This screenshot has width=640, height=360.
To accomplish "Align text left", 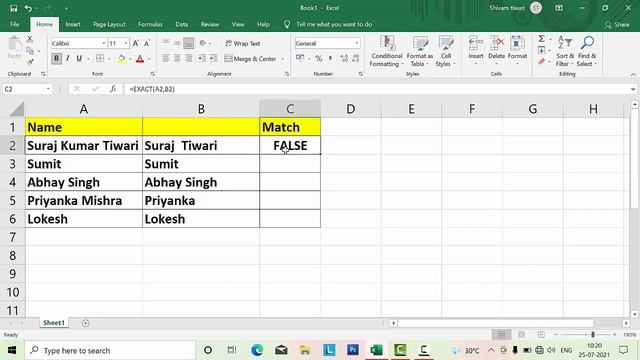I will [x=166, y=58].
